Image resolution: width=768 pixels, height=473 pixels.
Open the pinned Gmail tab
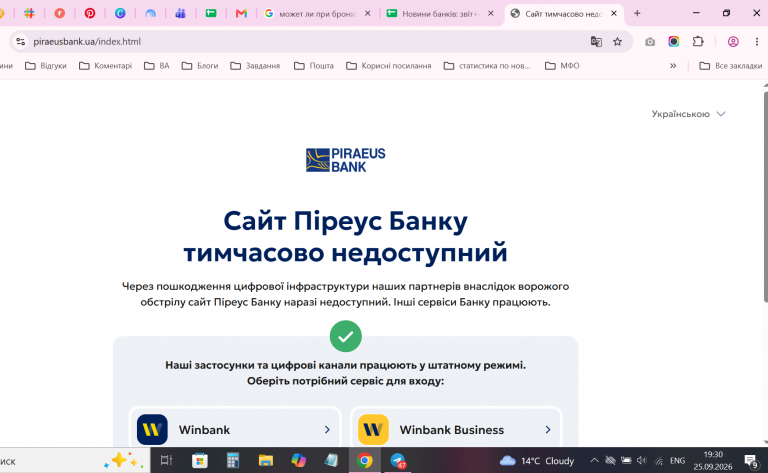pyautogui.click(x=241, y=14)
